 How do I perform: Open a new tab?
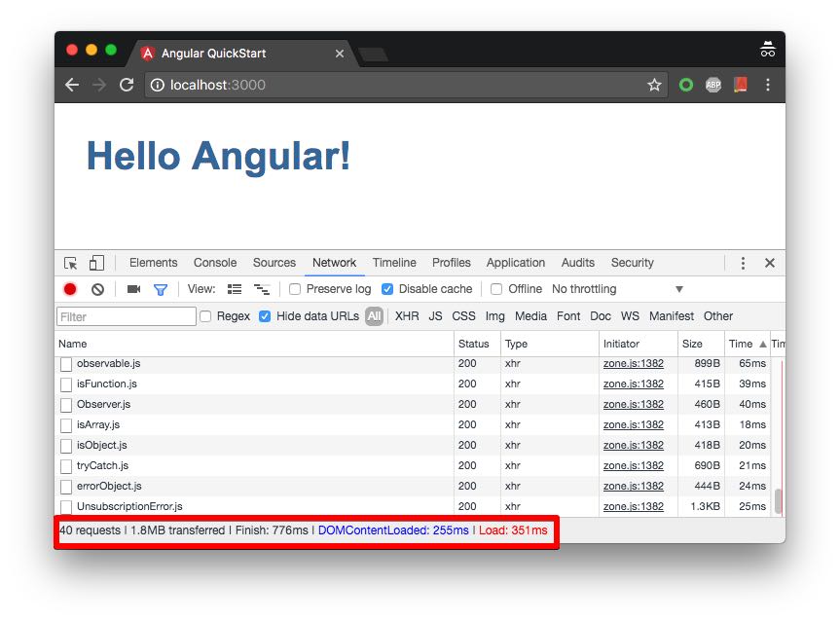click(x=374, y=55)
